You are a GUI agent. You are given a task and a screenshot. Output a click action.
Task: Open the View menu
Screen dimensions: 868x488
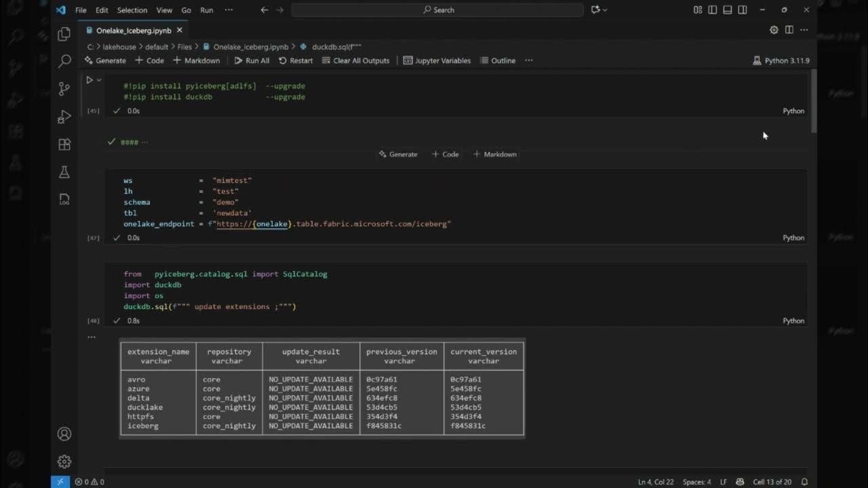(164, 10)
